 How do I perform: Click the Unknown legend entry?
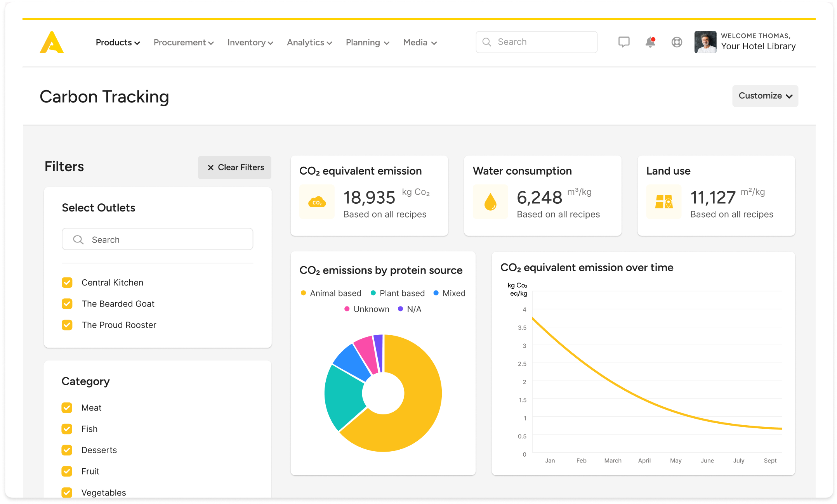pos(367,309)
